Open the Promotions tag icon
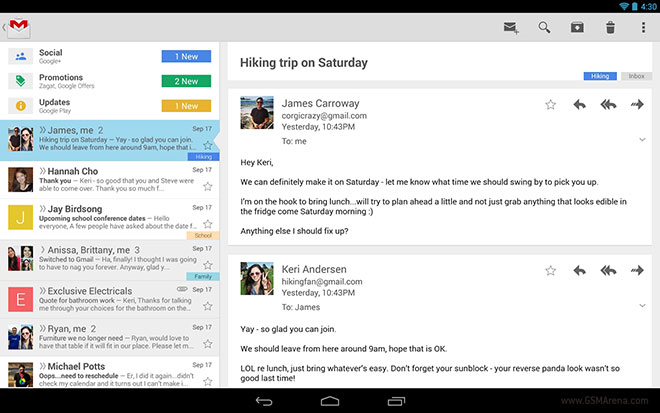This screenshot has height=413, width=660. (20, 81)
